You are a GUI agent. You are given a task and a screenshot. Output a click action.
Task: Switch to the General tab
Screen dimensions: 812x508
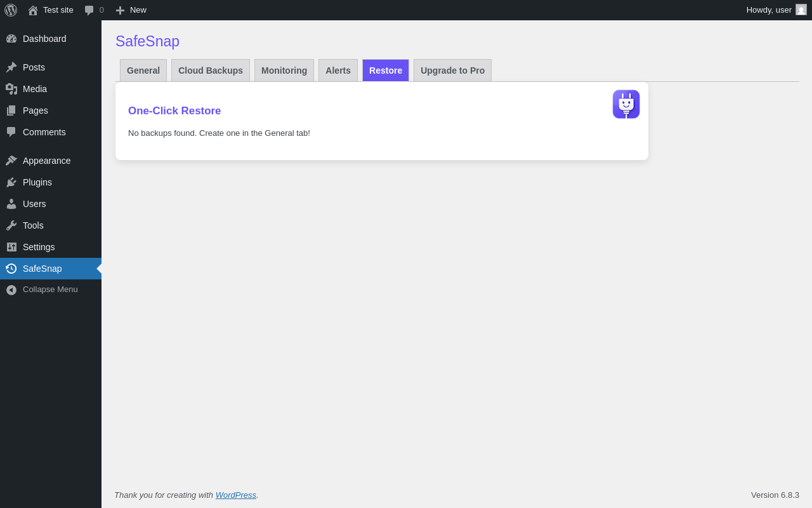[143, 70]
